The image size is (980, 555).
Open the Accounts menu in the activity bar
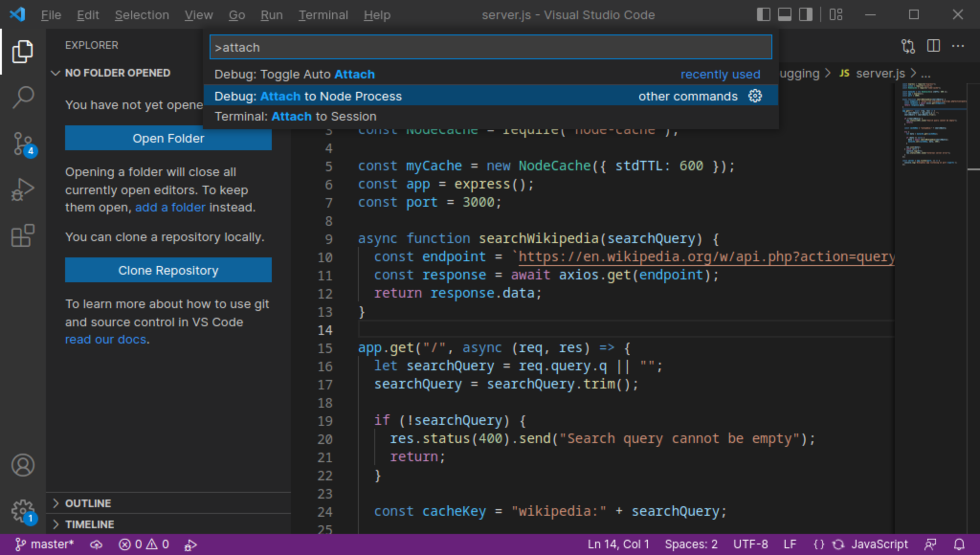click(x=22, y=465)
